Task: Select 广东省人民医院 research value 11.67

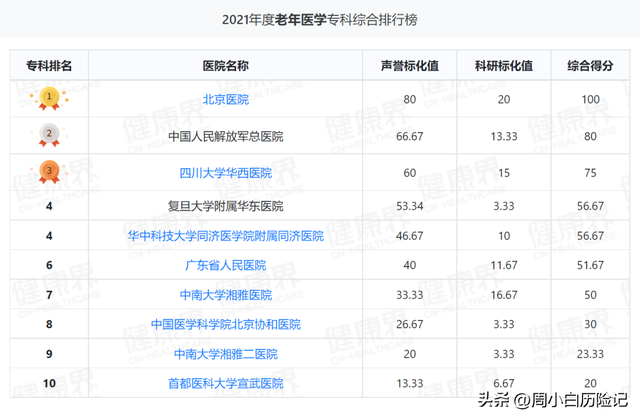Action: [x=504, y=265]
